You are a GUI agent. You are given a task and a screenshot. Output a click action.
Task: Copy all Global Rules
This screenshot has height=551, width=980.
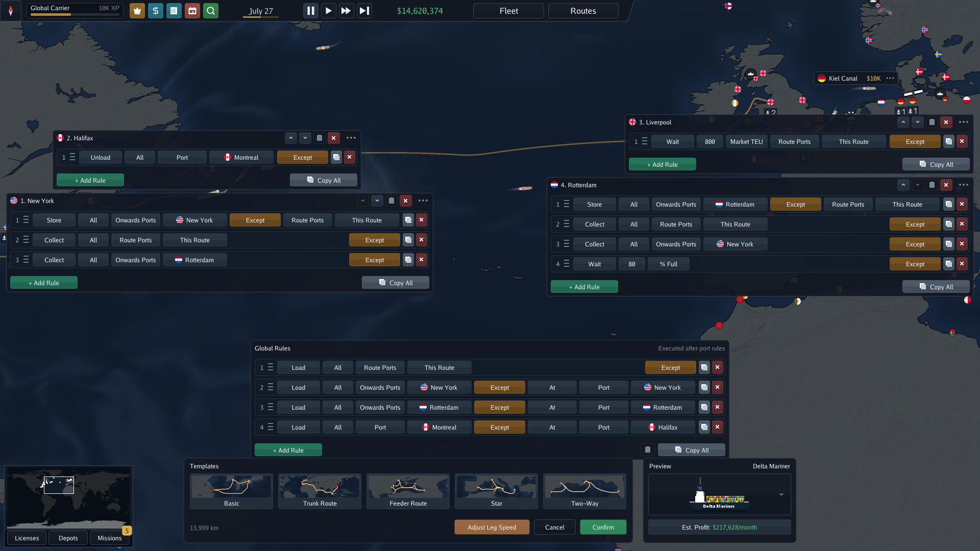[x=692, y=450]
